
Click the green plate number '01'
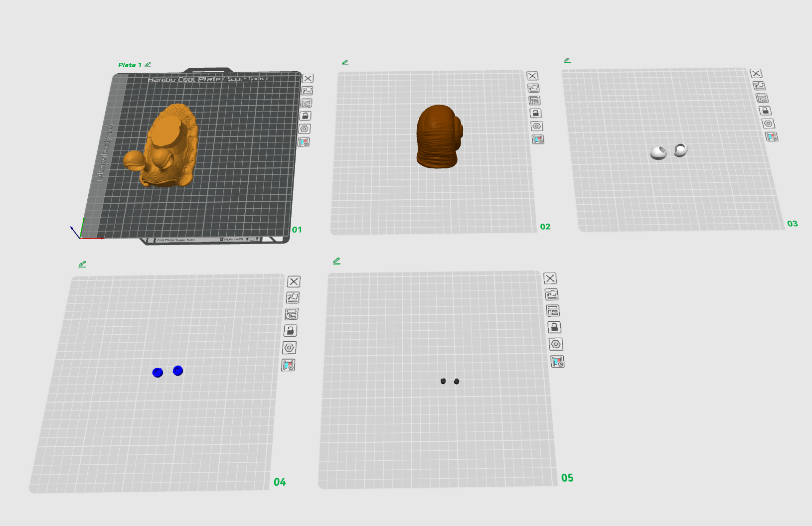(x=297, y=230)
